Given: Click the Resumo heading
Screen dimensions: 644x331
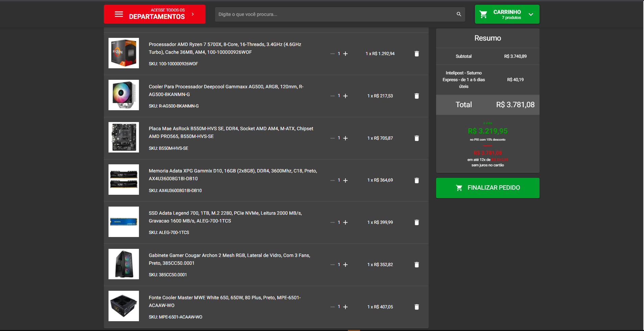Looking at the screenshot, I should (487, 38).
